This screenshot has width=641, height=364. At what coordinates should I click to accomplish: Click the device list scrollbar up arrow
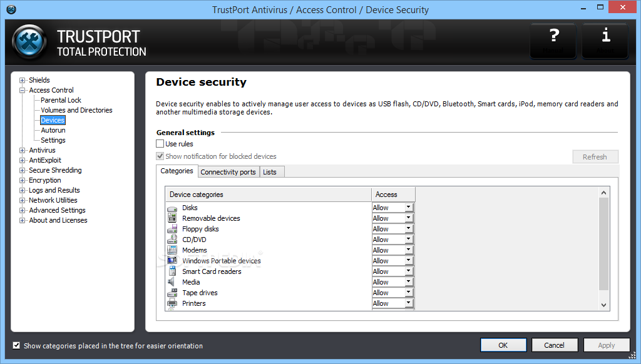[x=604, y=193]
